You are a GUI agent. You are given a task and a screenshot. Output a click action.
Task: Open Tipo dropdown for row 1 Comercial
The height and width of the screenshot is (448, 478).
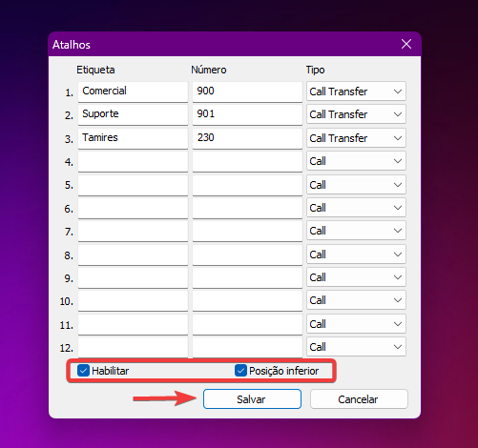[356, 92]
